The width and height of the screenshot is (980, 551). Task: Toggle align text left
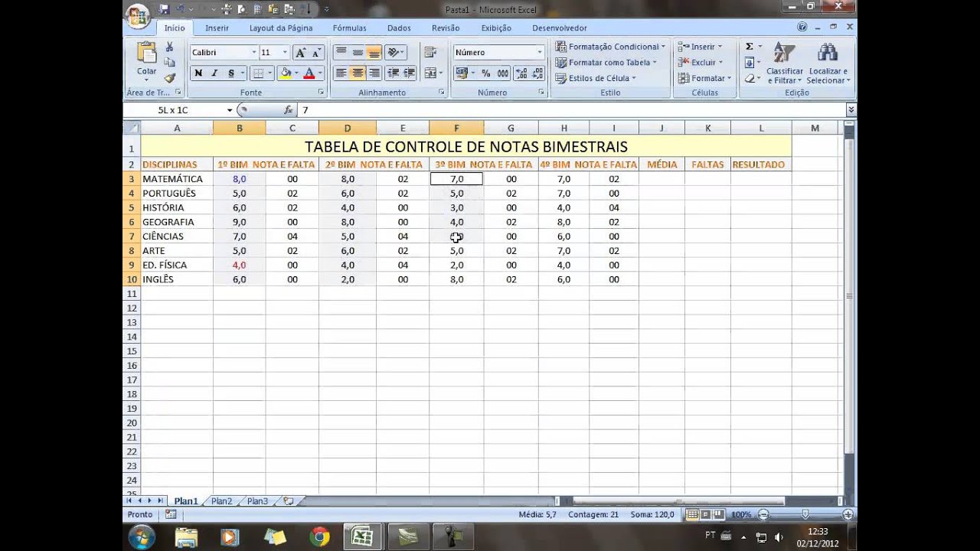[x=341, y=73]
